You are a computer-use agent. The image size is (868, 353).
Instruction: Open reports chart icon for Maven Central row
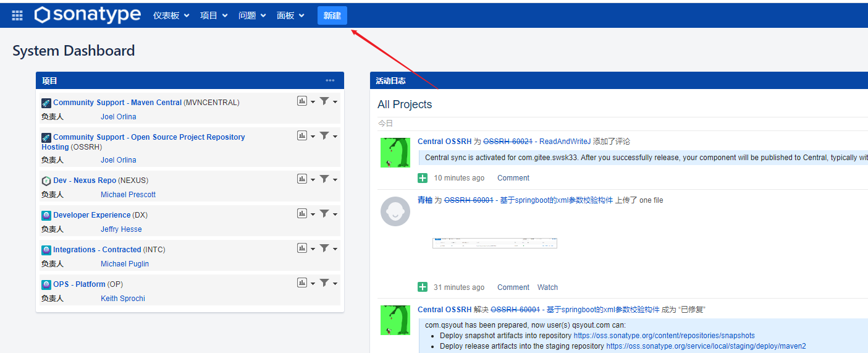(302, 101)
